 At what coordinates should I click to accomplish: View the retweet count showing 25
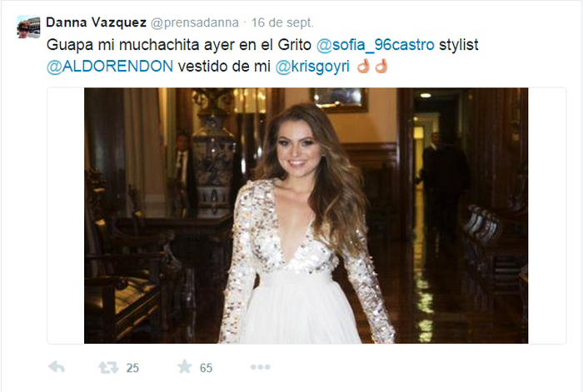click(132, 368)
